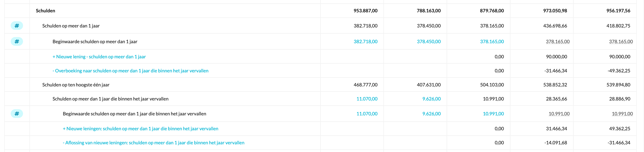Click the -14.091,68 Aflossing cell
This screenshot has width=644, height=152.
(x=555, y=142)
